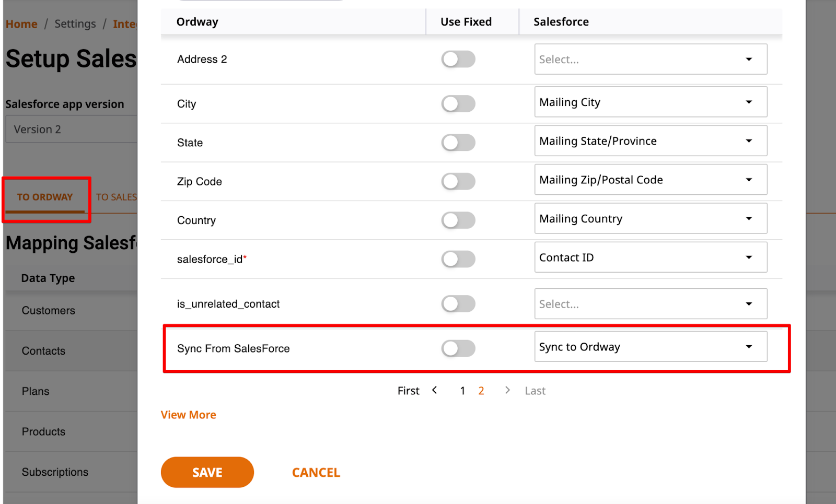The height and width of the screenshot is (504, 836).
Task: Click the View More link
Action: (188, 415)
